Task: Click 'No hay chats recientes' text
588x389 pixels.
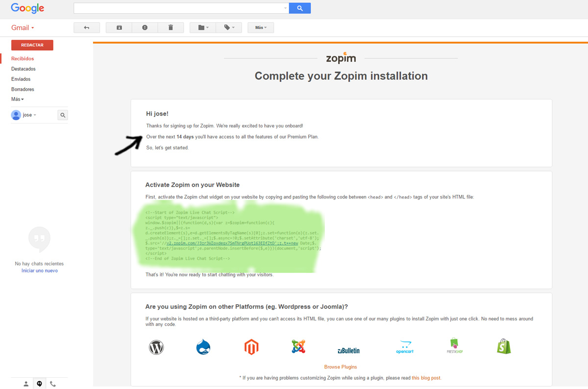Action: pos(40,264)
